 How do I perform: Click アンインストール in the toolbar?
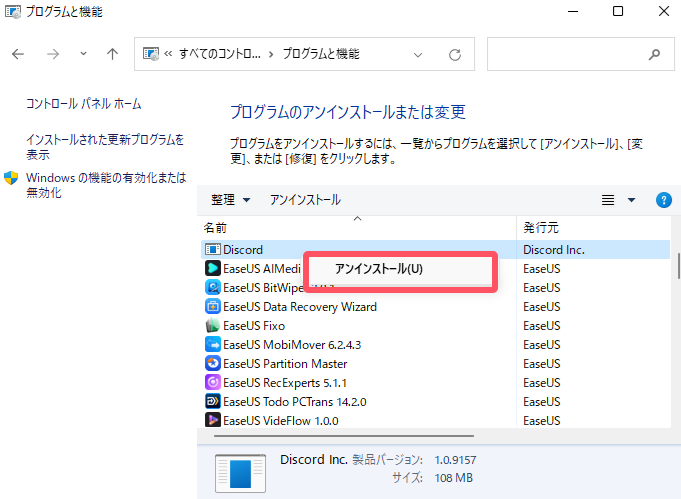click(305, 200)
